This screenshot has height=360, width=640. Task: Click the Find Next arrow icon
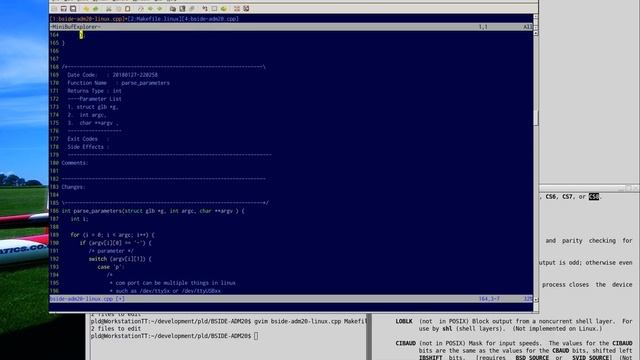pos(150,9)
